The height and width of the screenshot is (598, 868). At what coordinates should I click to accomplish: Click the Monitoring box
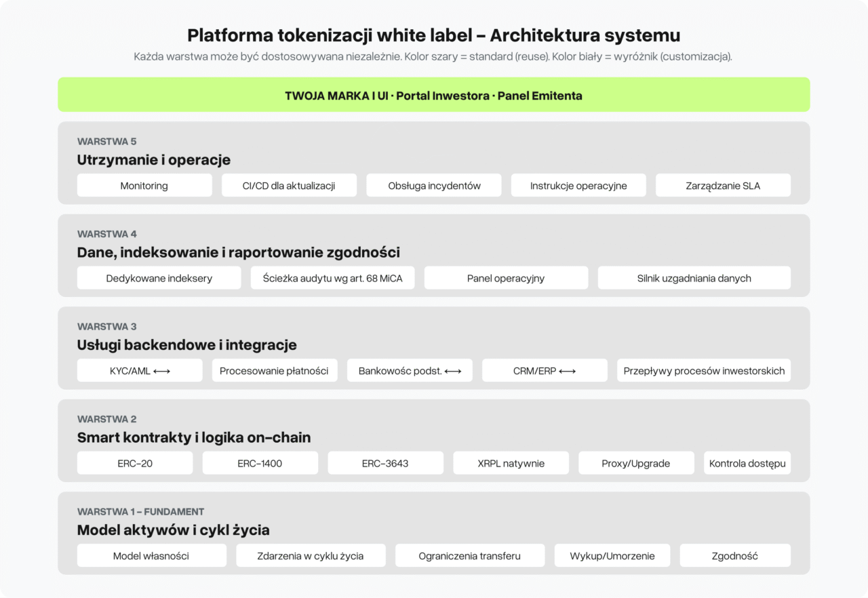tap(144, 186)
